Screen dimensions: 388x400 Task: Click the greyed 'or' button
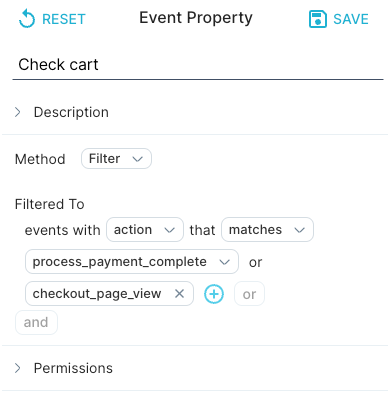(x=249, y=294)
